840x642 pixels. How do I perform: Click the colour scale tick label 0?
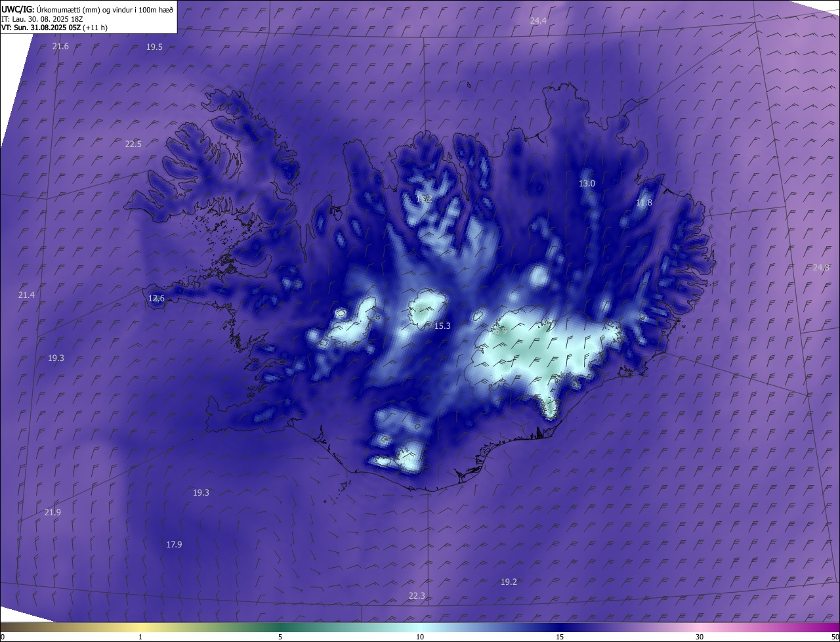tap(2, 637)
